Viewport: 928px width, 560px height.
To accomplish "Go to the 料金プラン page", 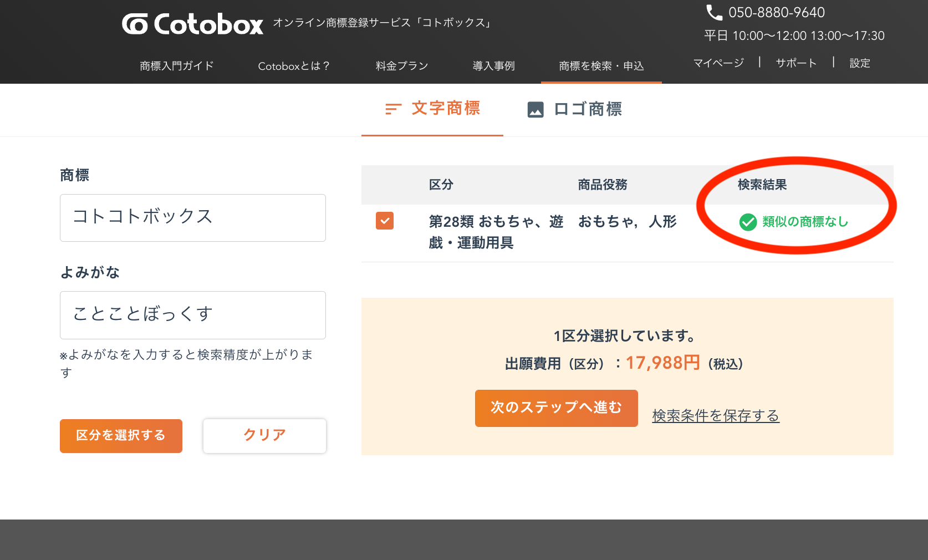I will tap(402, 66).
